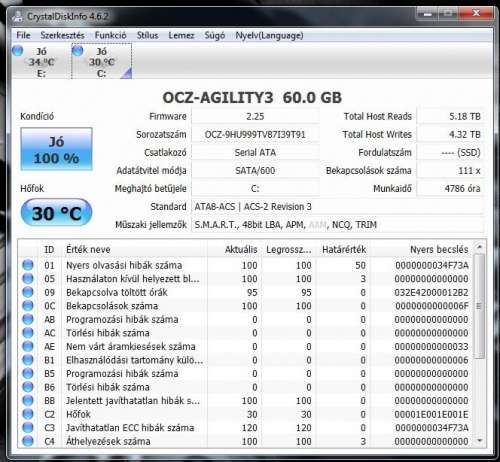Select row Nyers olvasási hibák száma

246,265
